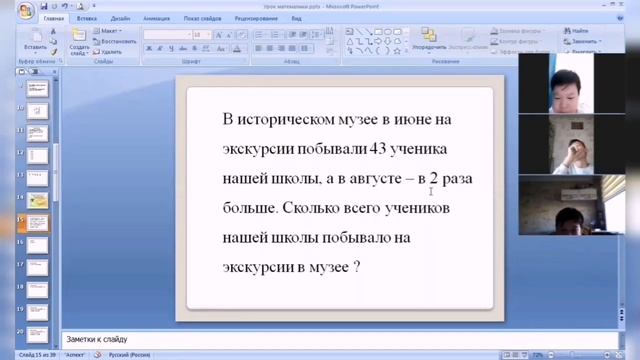Open the Показ слайдов ribbon tab
This screenshot has height=360, width=640.
point(202,19)
